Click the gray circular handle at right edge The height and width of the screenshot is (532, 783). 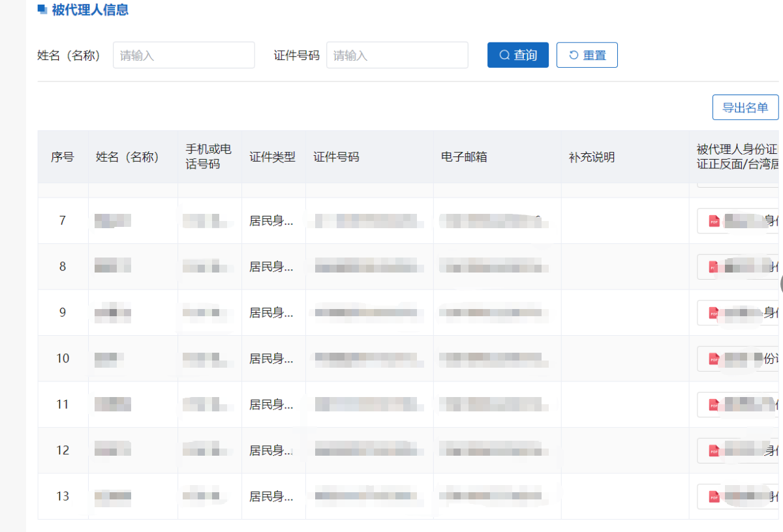pos(781,284)
